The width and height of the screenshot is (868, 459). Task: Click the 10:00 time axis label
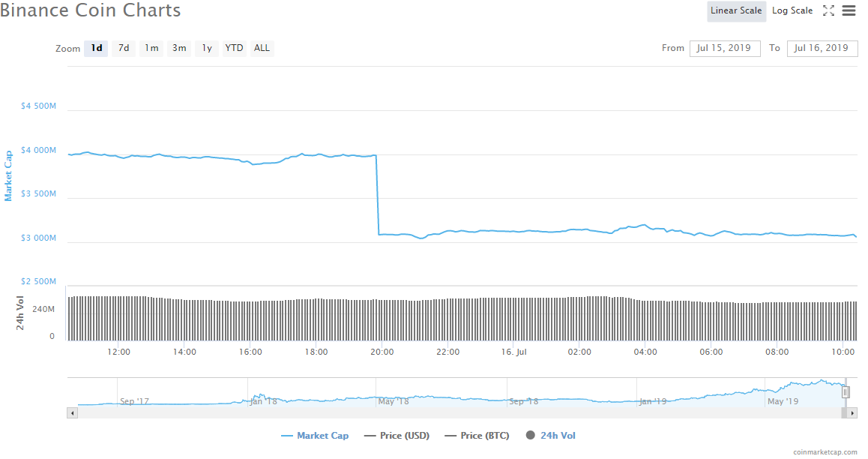click(x=843, y=352)
